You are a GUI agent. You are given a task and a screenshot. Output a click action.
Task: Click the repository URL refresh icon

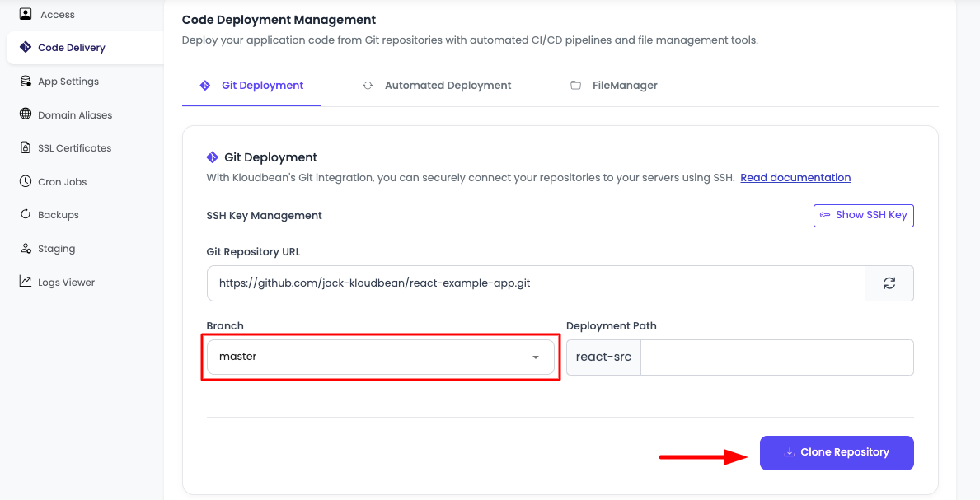(889, 283)
